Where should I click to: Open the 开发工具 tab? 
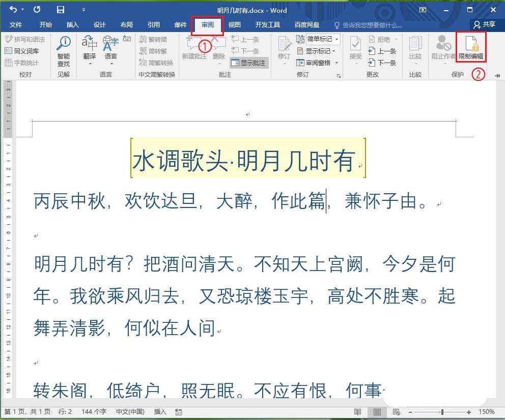pos(267,25)
